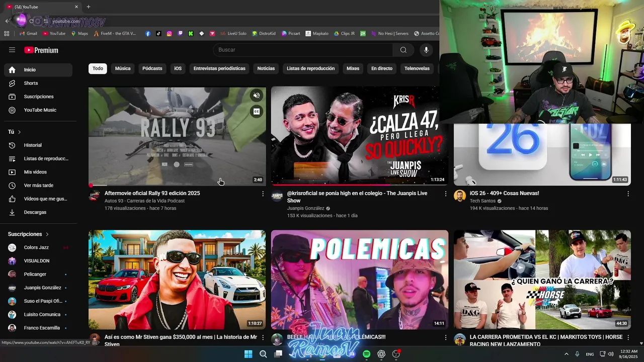
Task: Open the Twitch bookmark icon
Action: point(180,34)
